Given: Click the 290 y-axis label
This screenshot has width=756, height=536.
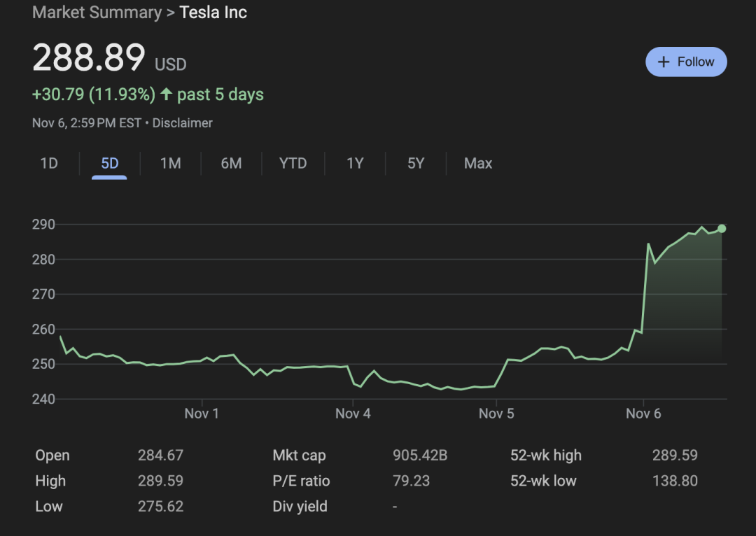Looking at the screenshot, I should click(x=43, y=225).
